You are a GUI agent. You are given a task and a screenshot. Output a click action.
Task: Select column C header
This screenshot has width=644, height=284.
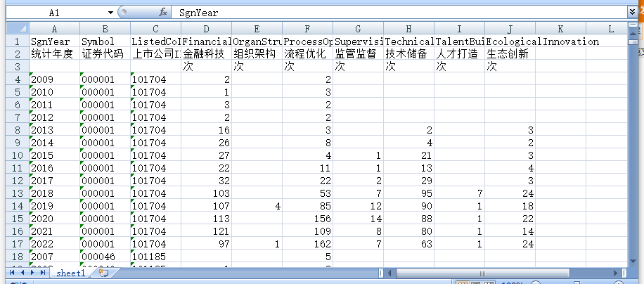pyautogui.click(x=155, y=29)
